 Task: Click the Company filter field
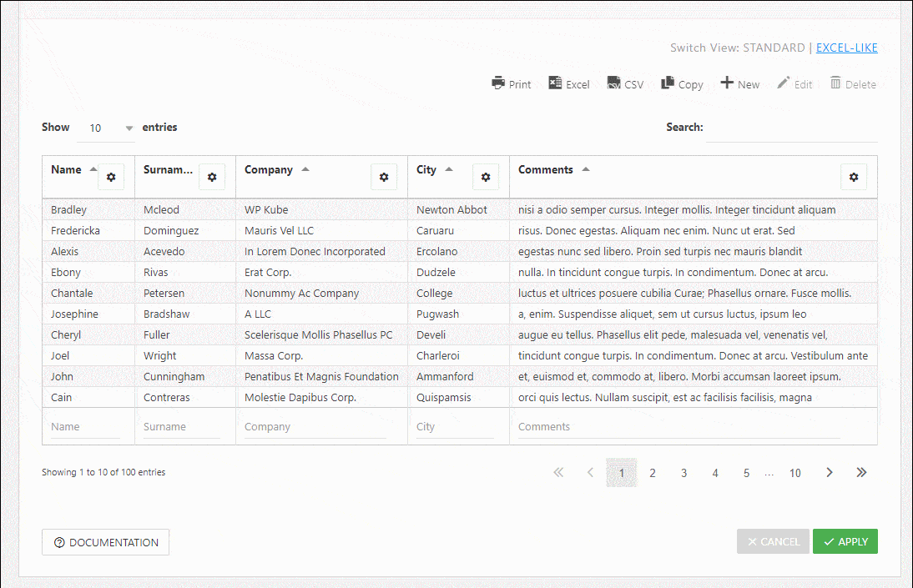(x=315, y=427)
